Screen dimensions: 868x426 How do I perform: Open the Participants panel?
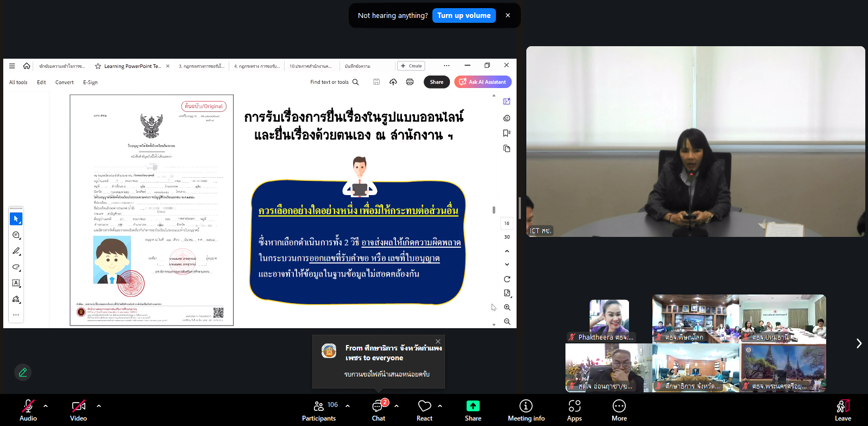319,410
